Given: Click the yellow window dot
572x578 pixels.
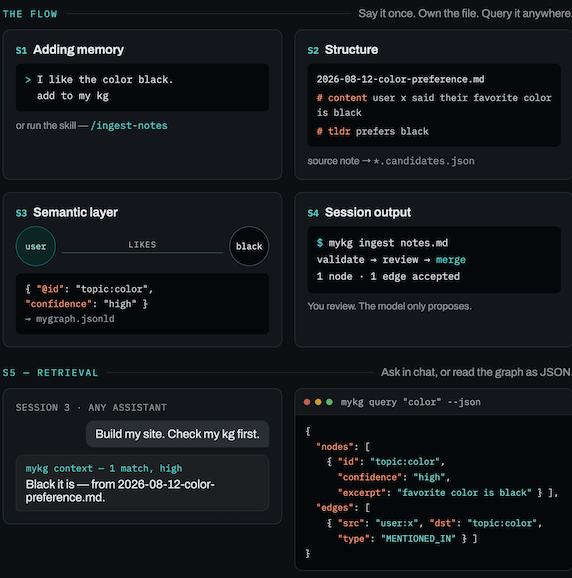Looking at the screenshot, I should 318,402.
